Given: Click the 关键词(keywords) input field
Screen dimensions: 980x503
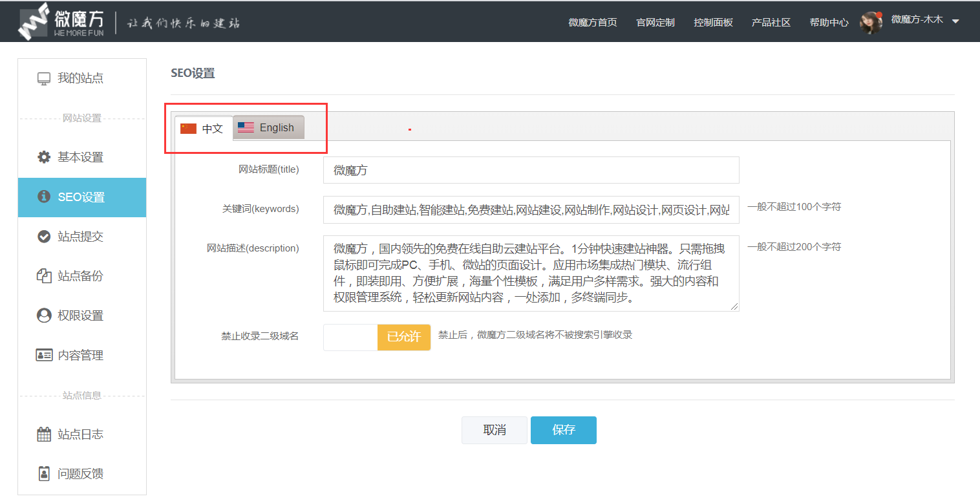Looking at the screenshot, I should point(531,209).
